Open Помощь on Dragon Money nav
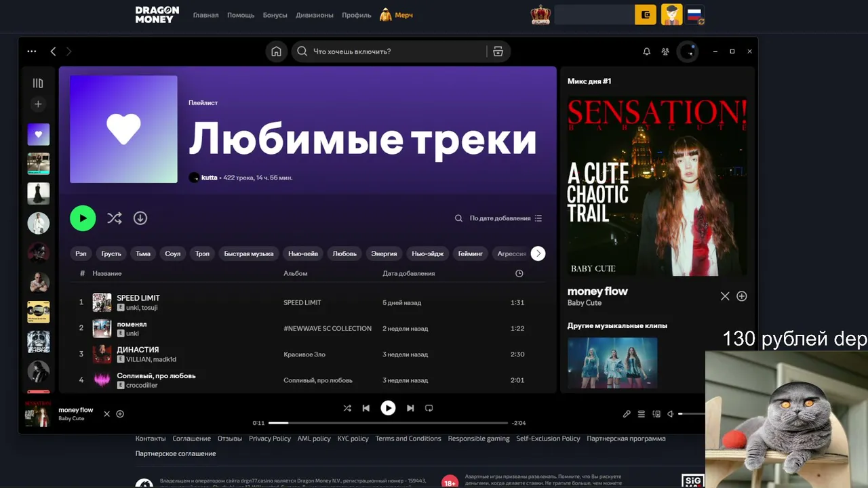Image resolution: width=868 pixels, height=488 pixels. pyautogui.click(x=241, y=15)
